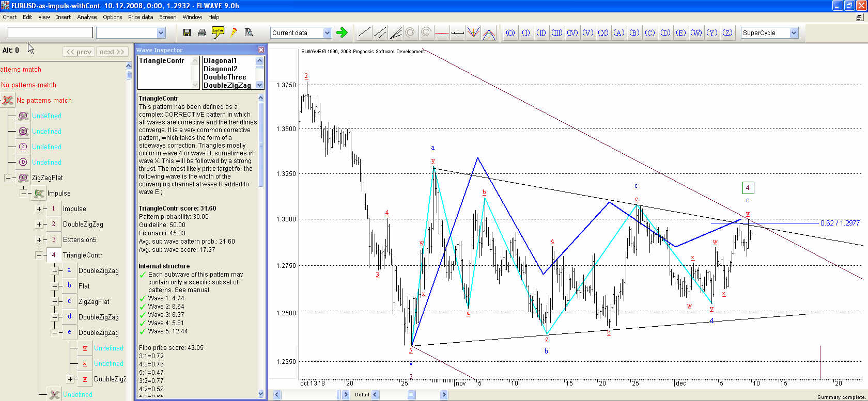The width and height of the screenshot is (868, 401).
Task: Open the Insert menu
Action: tap(64, 17)
